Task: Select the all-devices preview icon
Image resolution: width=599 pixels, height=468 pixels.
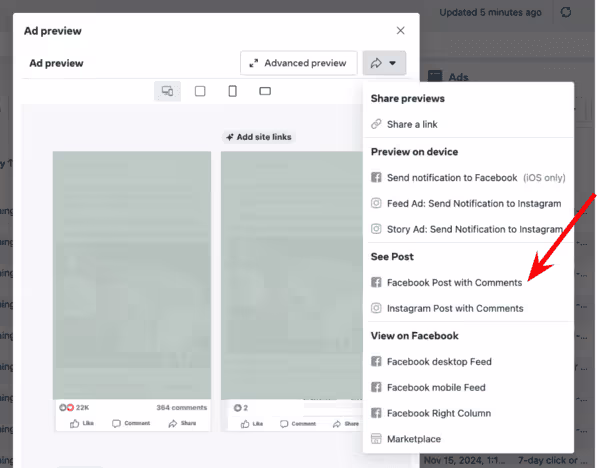Action: tap(167, 91)
